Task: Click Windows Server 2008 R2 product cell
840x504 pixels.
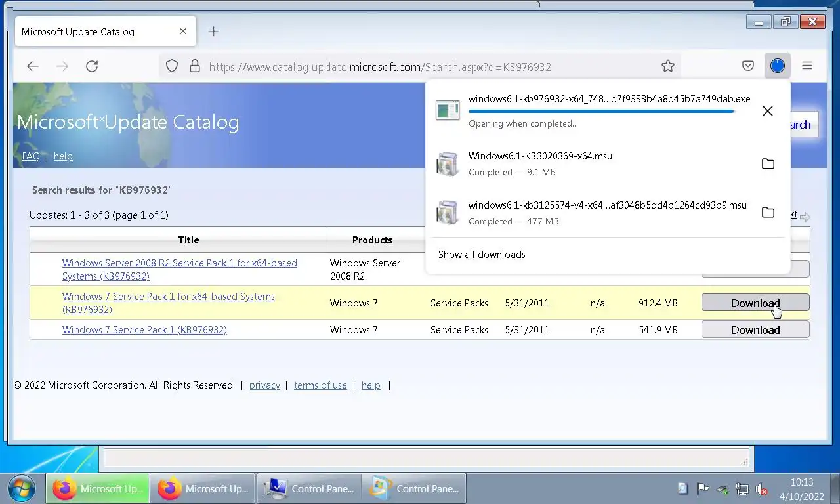Action: (365, 269)
